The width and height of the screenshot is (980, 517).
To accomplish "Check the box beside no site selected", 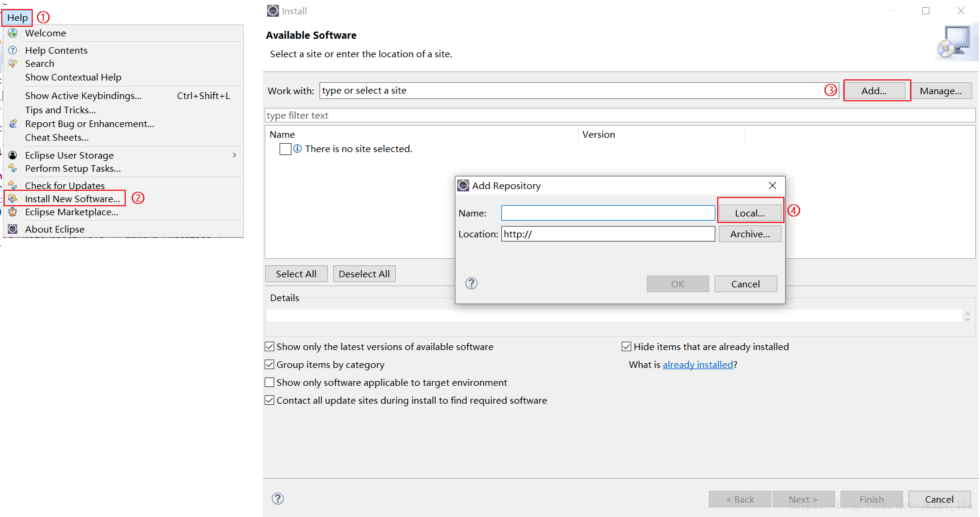I will 286,149.
